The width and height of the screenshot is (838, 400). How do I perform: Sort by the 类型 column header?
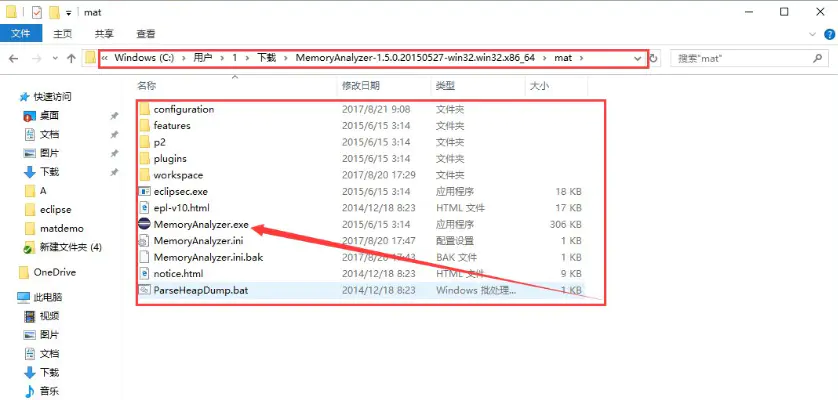(445, 86)
